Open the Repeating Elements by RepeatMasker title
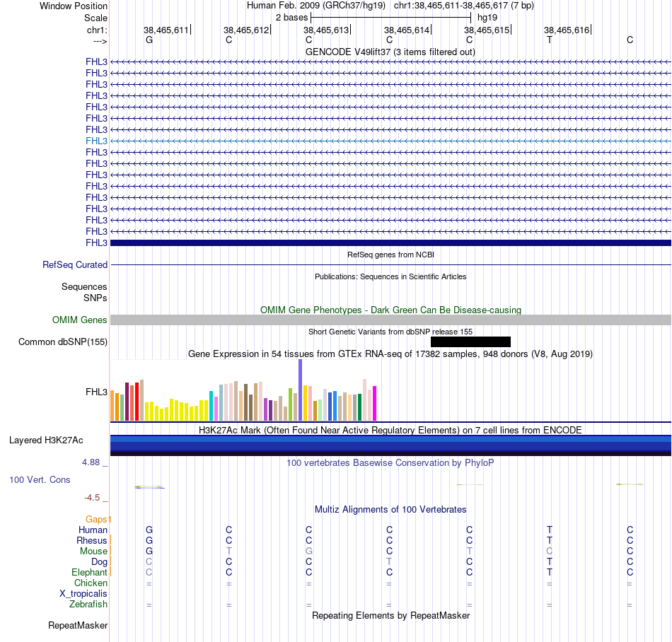This screenshot has height=642, width=672. tap(390, 615)
